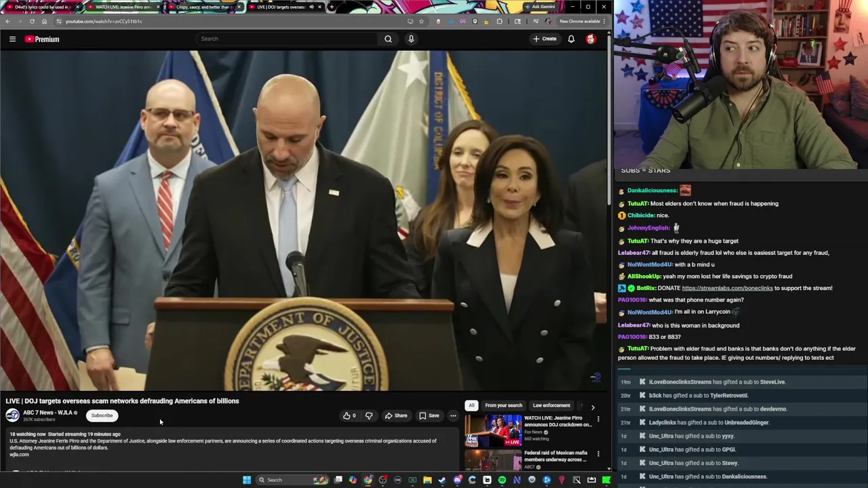Open Spotify from the taskbar
868x488 pixels.
pos(502,480)
